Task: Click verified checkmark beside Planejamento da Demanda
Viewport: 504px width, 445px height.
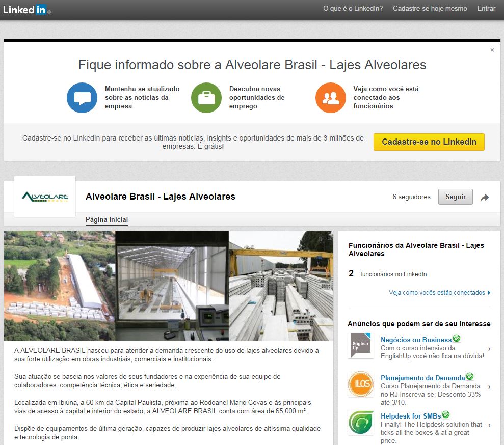Action: click(470, 376)
